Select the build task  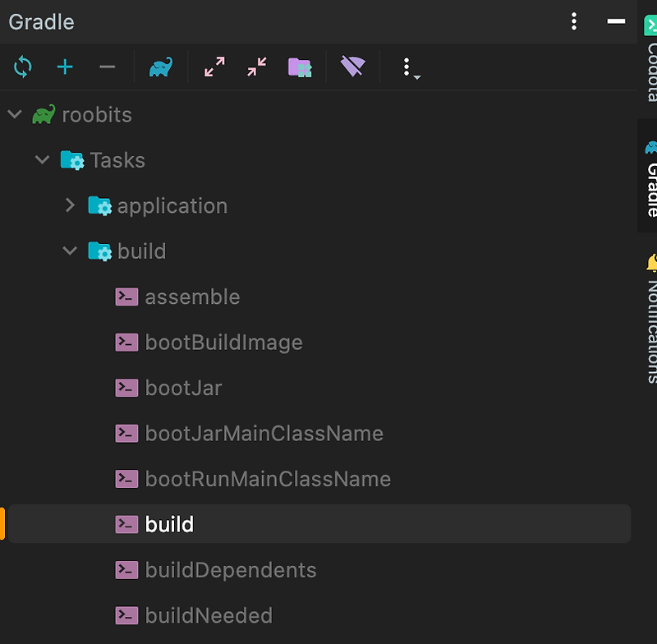tap(170, 523)
